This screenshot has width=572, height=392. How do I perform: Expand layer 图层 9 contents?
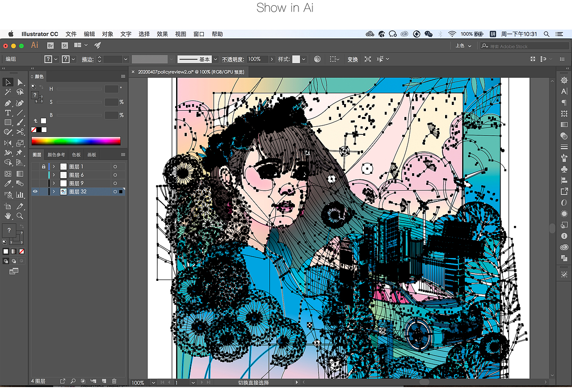(54, 183)
